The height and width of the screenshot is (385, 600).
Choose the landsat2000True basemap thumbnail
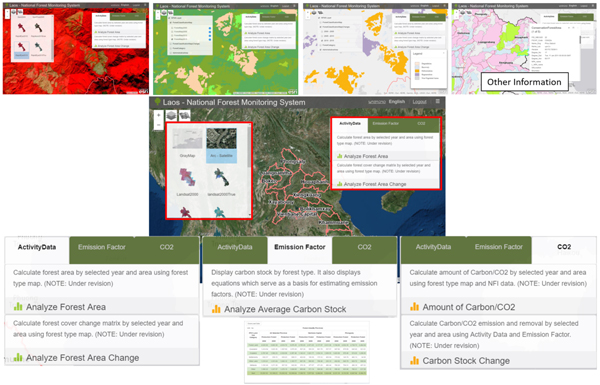click(222, 182)
